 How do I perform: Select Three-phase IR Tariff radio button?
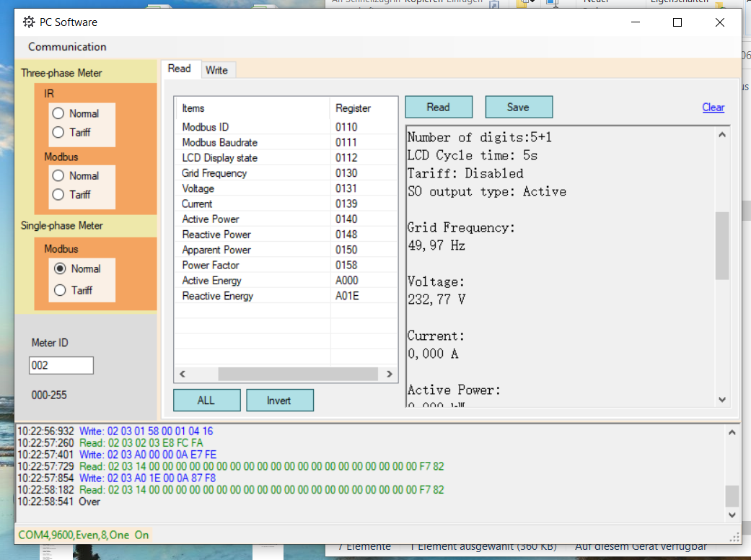pyautogui.click(x=58, y=132)
